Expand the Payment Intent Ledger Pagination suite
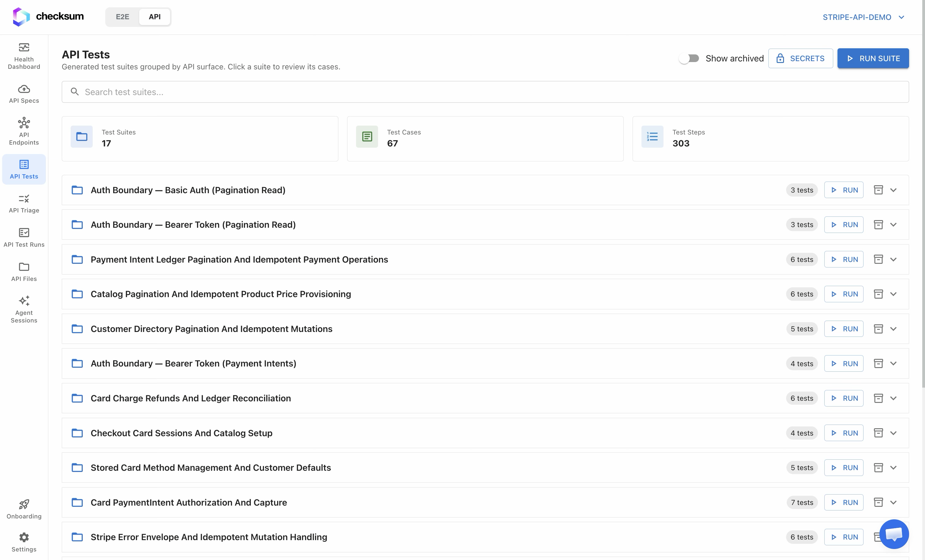The height and width of the screenshot is (560, 925). tap(893, 259)
